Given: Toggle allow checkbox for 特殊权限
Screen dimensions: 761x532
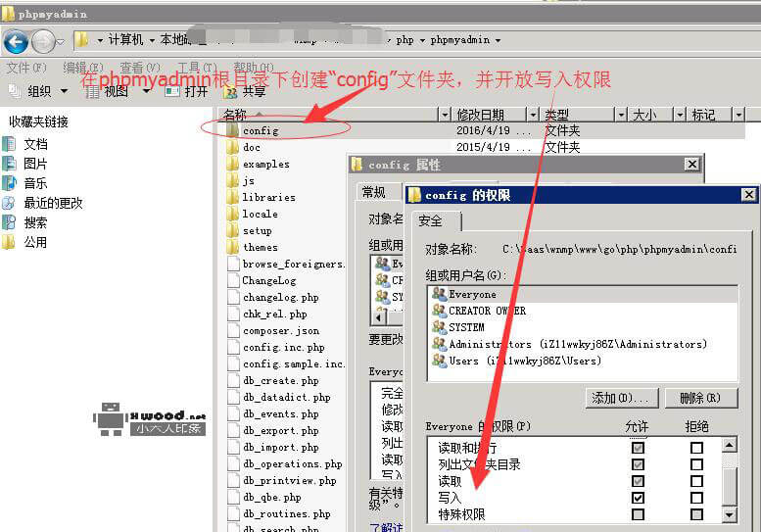Looking at the screenshot, I should click(x=638, y=514).
